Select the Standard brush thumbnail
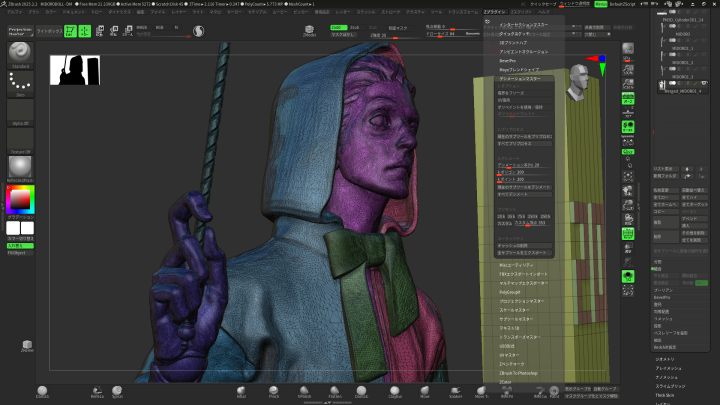The width and height of the screenshot is (720, 405). point(20,52)
